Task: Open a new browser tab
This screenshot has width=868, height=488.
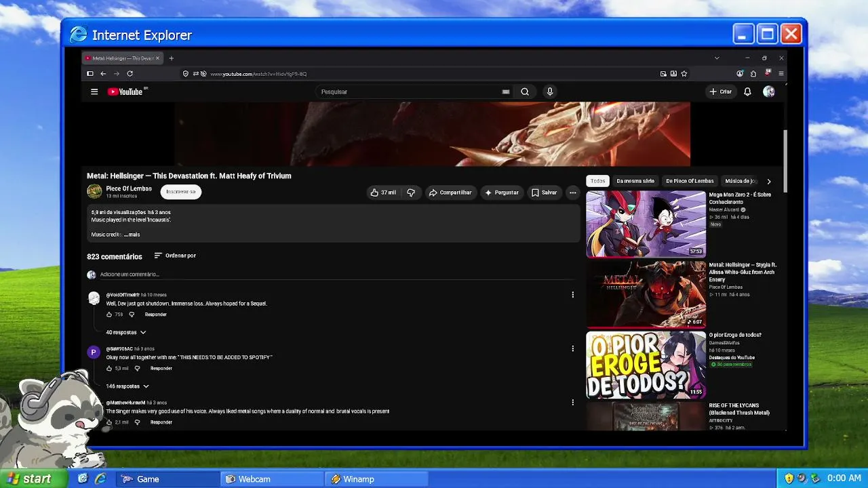Action: coord(171,58)
